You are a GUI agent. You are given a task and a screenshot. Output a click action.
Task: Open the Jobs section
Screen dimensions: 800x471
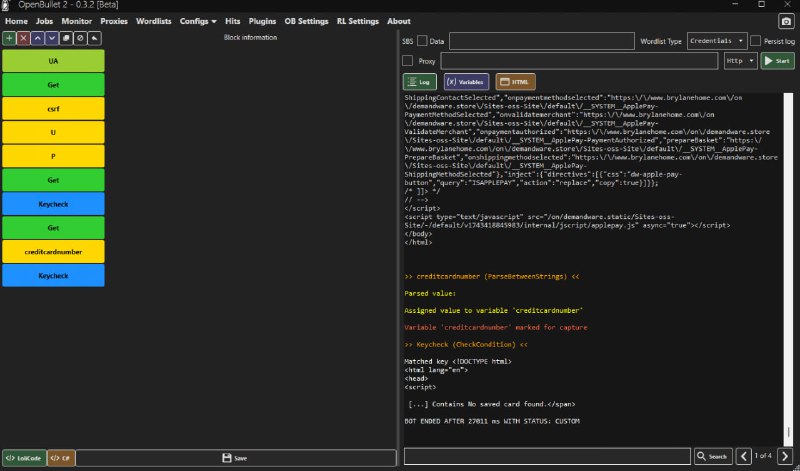click(44, 21)
